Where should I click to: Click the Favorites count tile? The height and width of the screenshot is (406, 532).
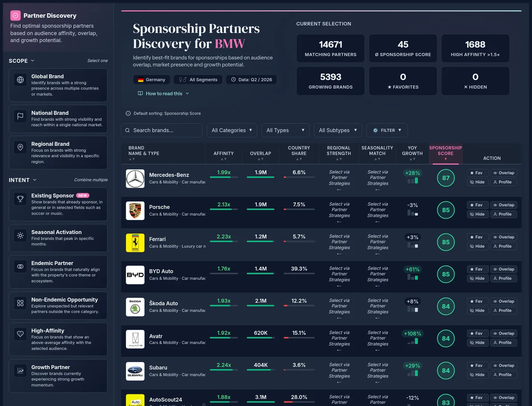click(403, 81)
